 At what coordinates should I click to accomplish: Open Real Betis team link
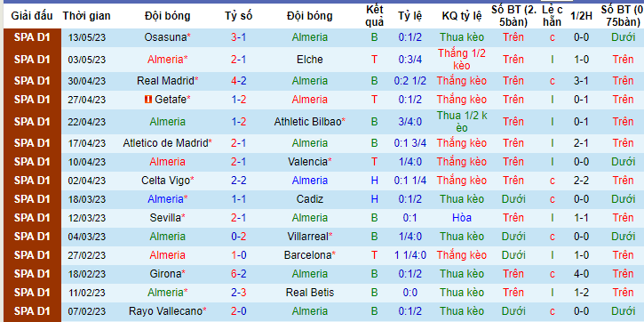tap(310, 293)
